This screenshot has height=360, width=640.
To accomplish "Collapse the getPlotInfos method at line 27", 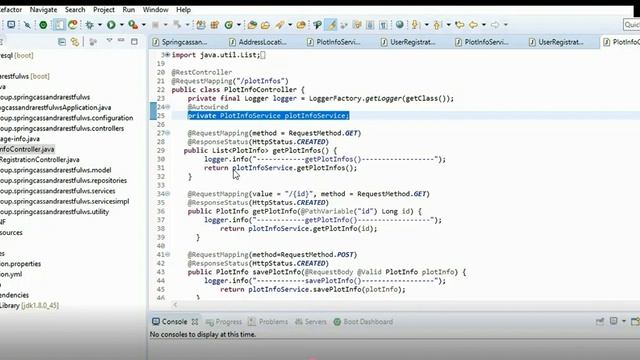I will click(167, 133).
